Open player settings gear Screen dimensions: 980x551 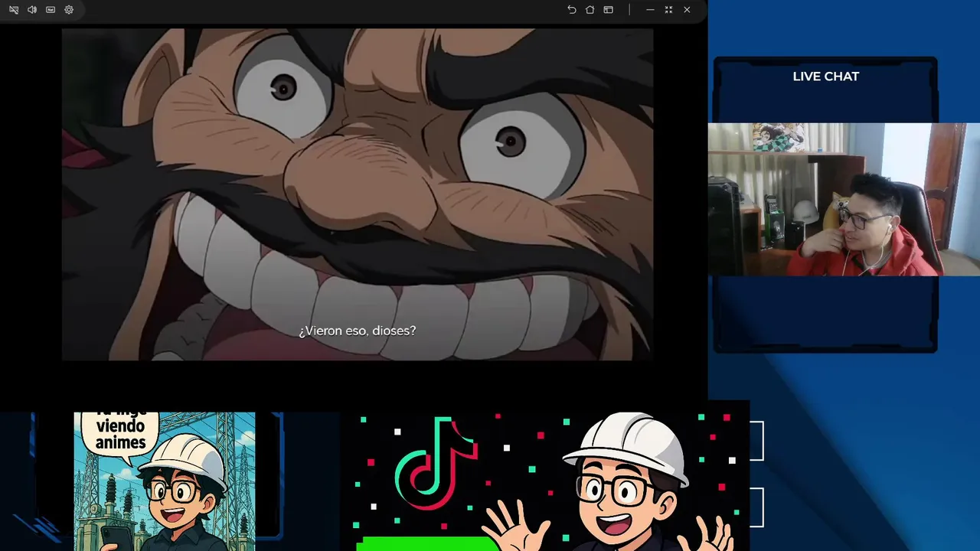click(x=69, y=10)
